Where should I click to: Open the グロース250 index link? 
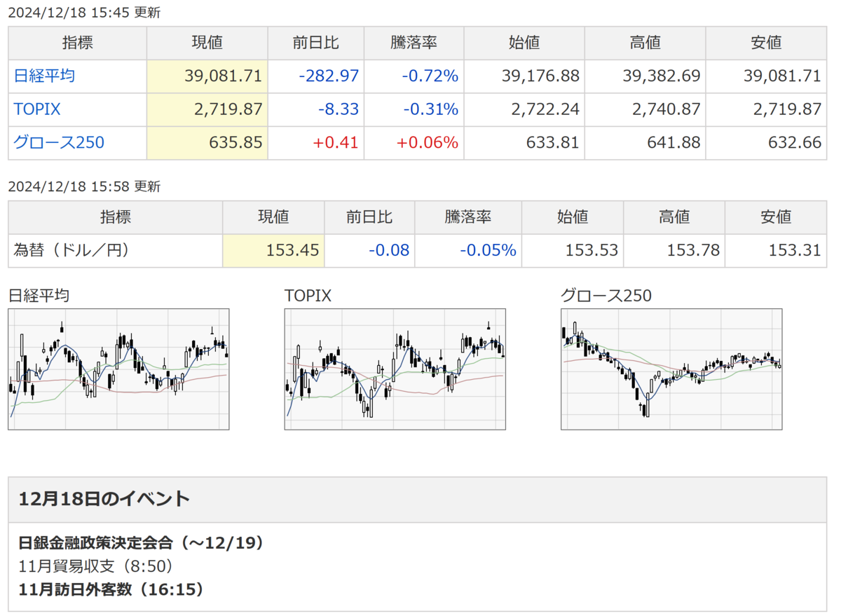[59, 143]
